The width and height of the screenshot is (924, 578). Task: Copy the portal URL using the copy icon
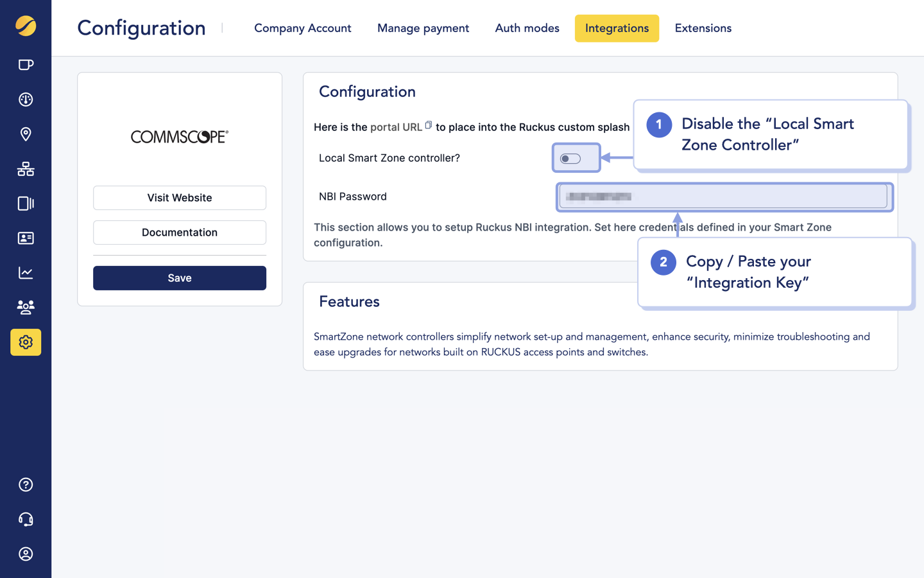(428, 126)
